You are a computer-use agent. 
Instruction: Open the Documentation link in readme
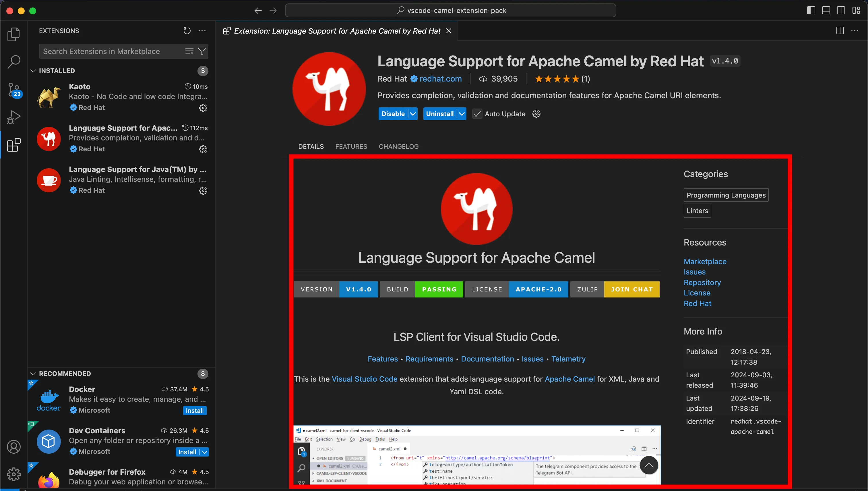487,359
